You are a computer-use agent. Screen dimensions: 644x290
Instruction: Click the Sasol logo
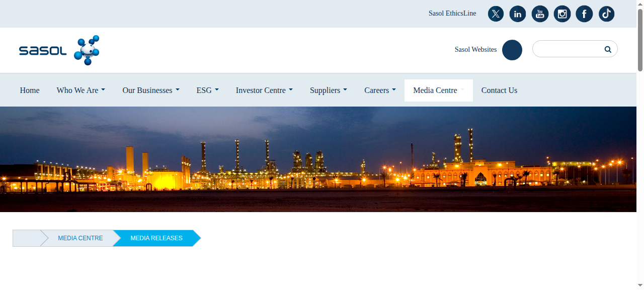tap(59, 50)
